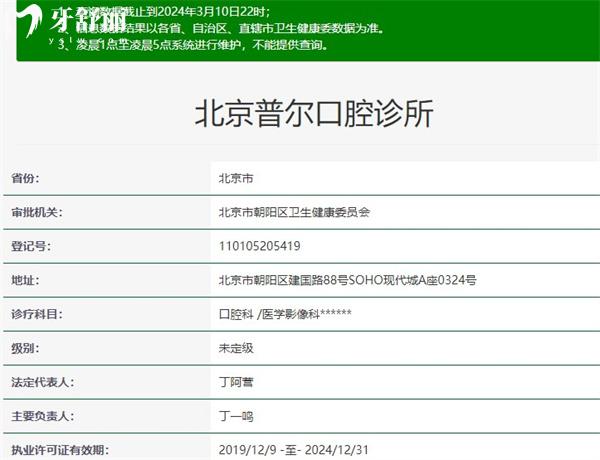Click the 诊疗科目 label

click(x=37, y=314)
